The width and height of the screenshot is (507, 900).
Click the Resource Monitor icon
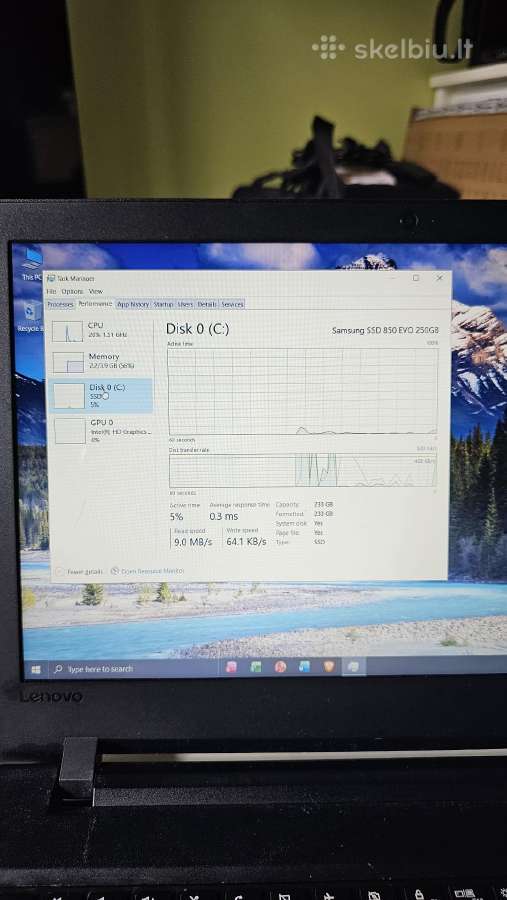(114, 571)
